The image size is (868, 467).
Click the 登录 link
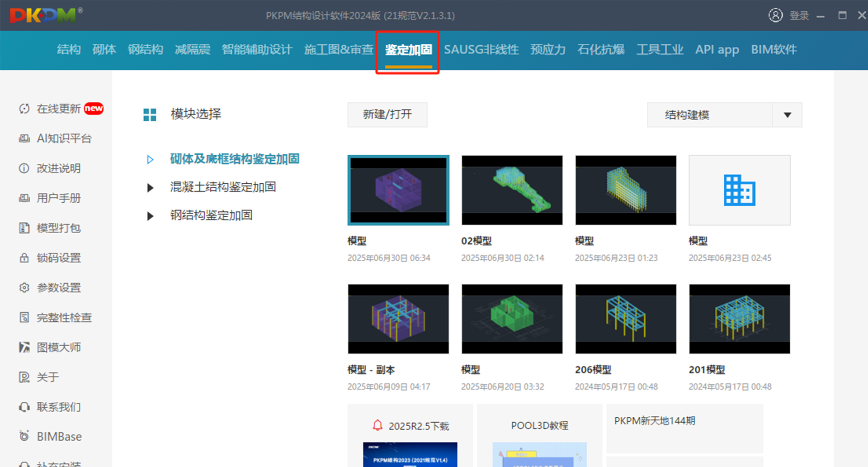(799, 16)
